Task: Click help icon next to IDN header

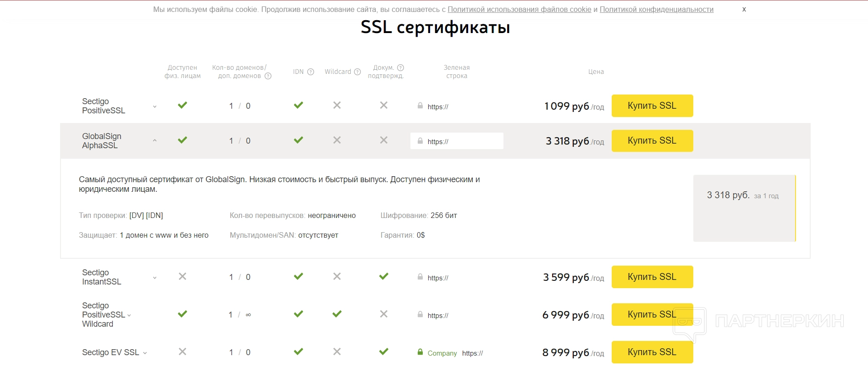Action: pyautogui.click(x=310, y=72)
